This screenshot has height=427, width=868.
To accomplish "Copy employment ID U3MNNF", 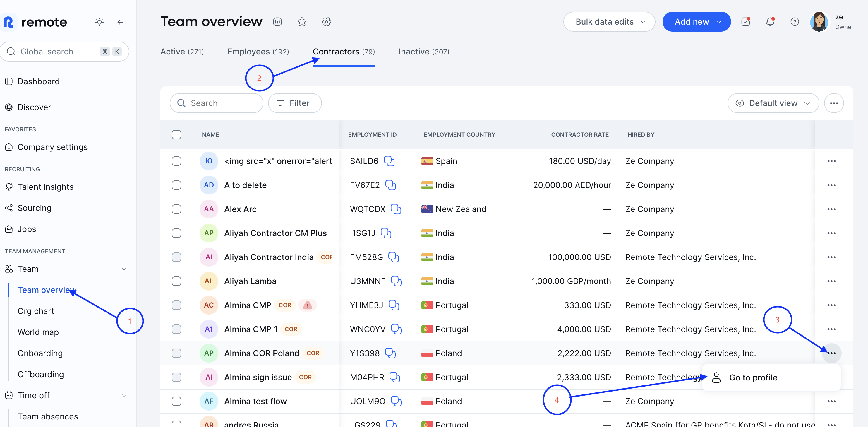I will pos(396,281).
